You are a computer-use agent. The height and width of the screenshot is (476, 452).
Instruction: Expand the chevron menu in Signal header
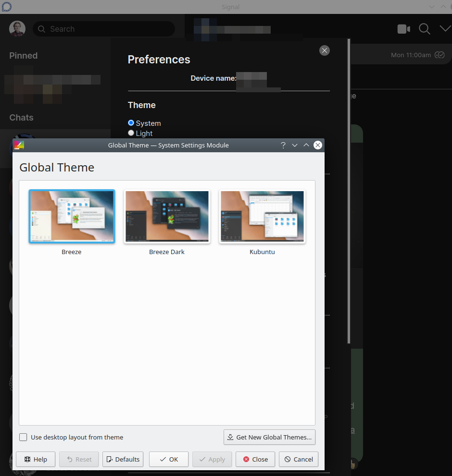tap(445, 29)
